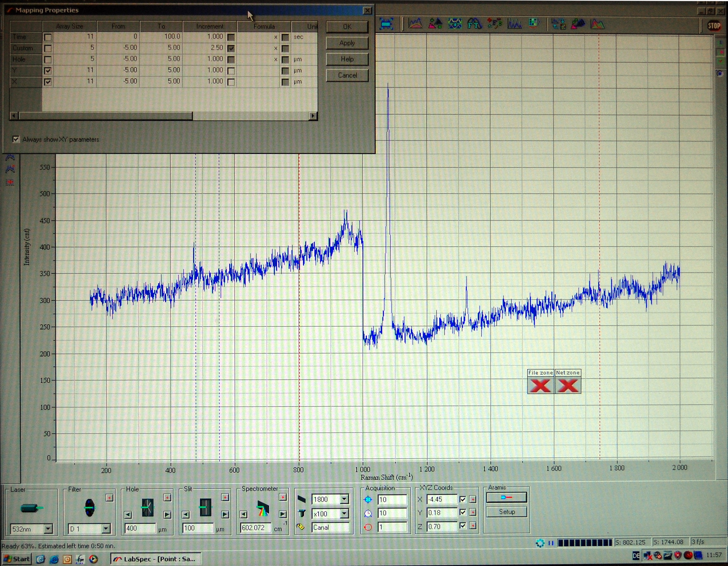Click the confocal Hole icon
The height and width of the screenshot is (566, 728).
[x=147, y=507]
